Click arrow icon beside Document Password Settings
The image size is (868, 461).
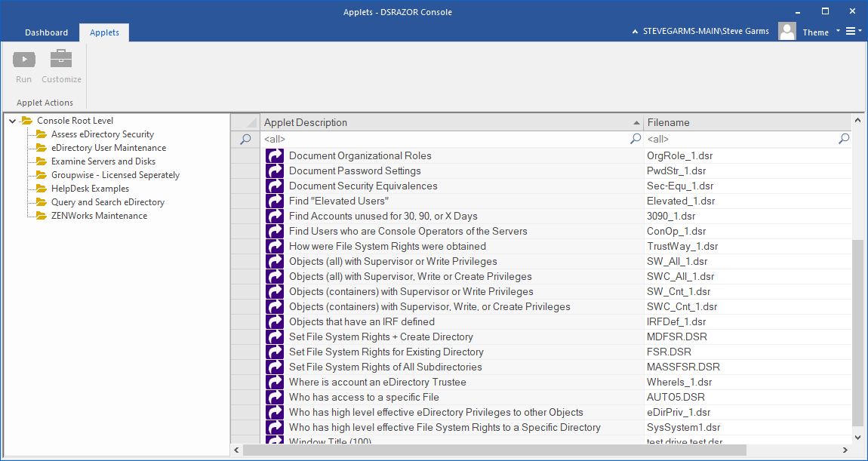275,171
